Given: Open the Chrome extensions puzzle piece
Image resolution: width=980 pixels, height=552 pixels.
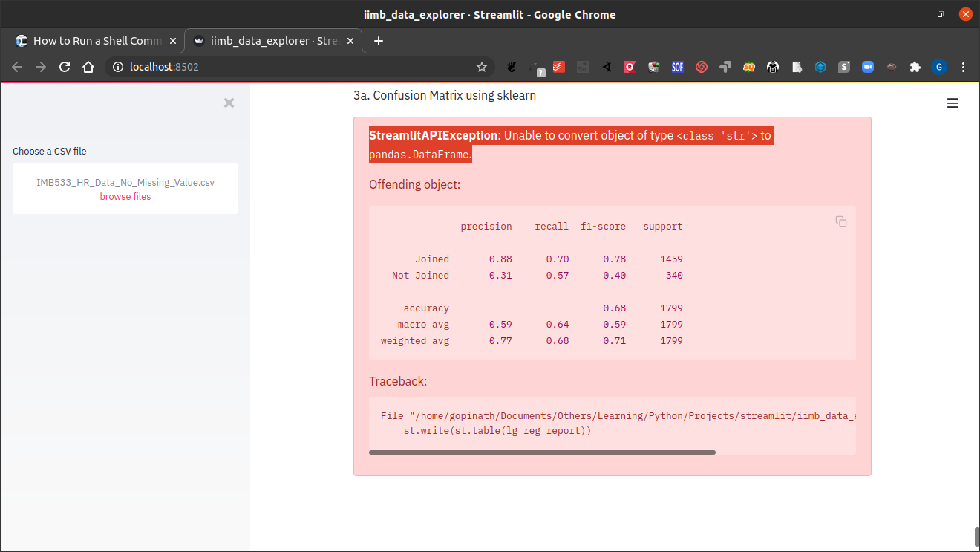Looking at the screenshot, I should [x=915, y=67].
